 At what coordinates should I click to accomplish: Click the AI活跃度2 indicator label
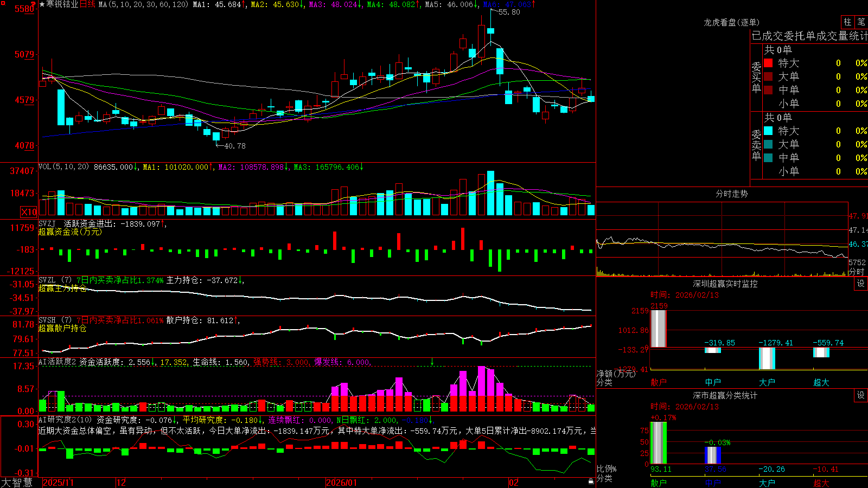(x=58, y=362)
